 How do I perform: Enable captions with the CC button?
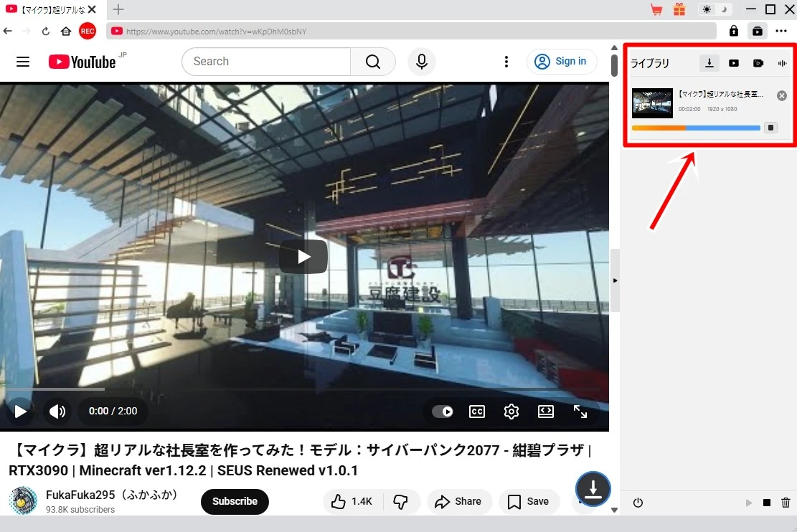[x=477, y=412]
